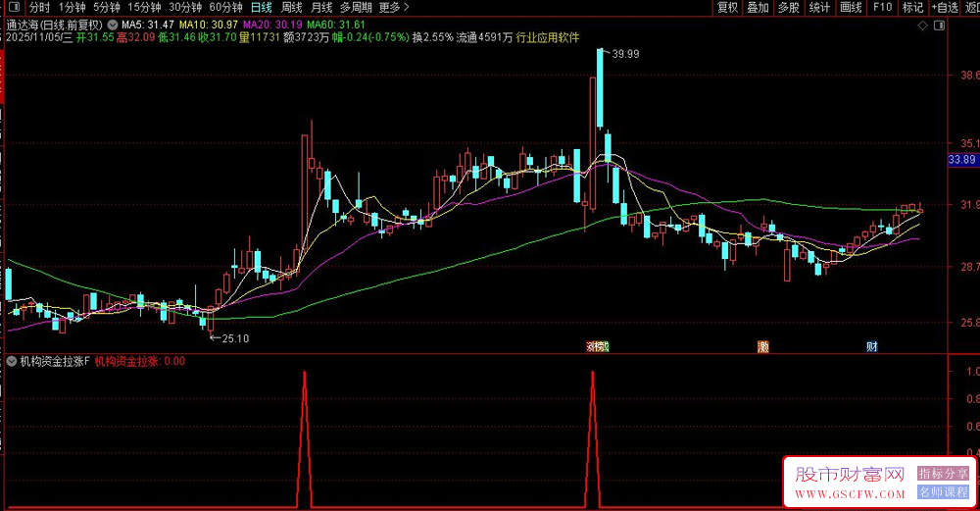Image resolution: width=980 pixels, height=511 pixels.
Task: Click the 低31.46 low value
Action: (x=176, y=37)
